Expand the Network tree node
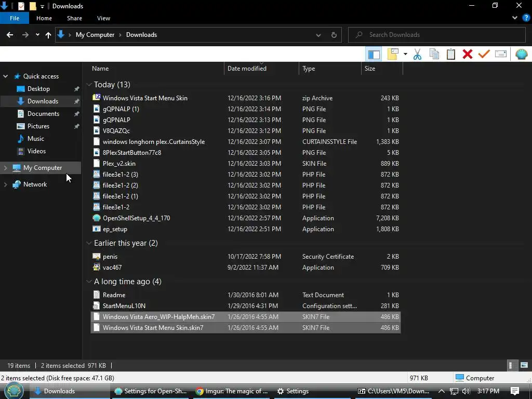The height and width of the screenshot is (399, 532). [5, 184]
